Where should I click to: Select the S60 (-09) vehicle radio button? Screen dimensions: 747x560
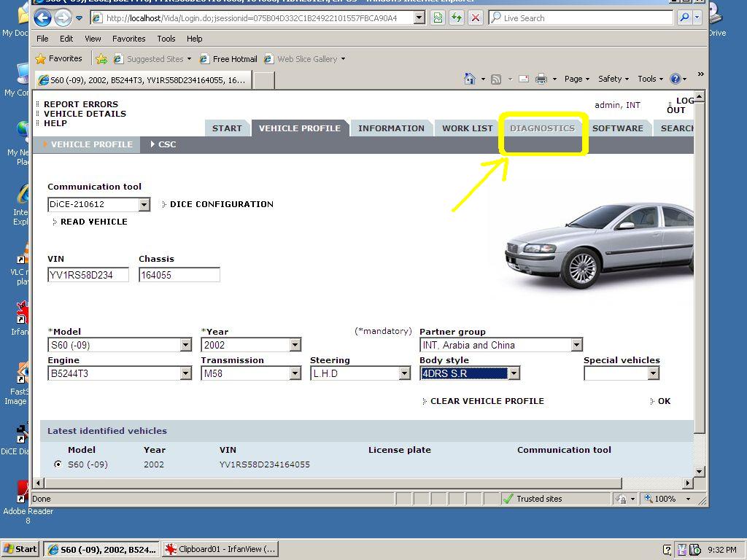[58, 464]
